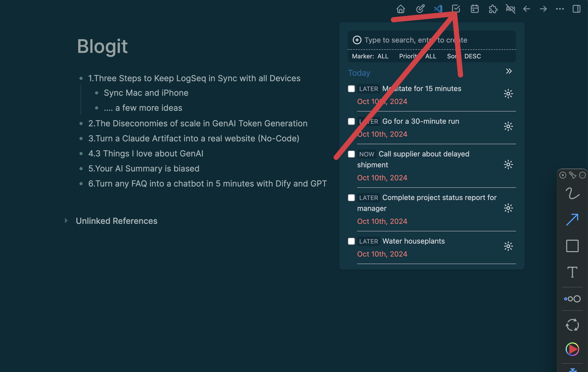Open the three-dots more menu
This screenshot has width=588, height=372.
tap(560, 9)
